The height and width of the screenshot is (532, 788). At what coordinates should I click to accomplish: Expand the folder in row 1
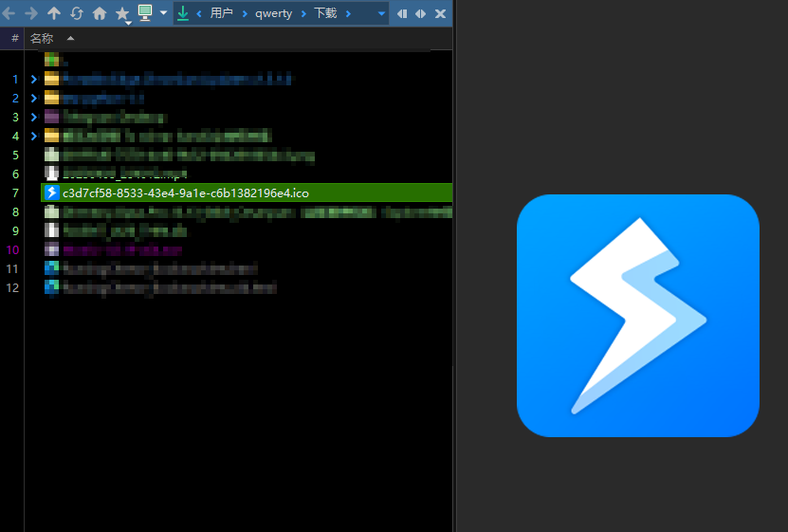[x=34, y=79]
